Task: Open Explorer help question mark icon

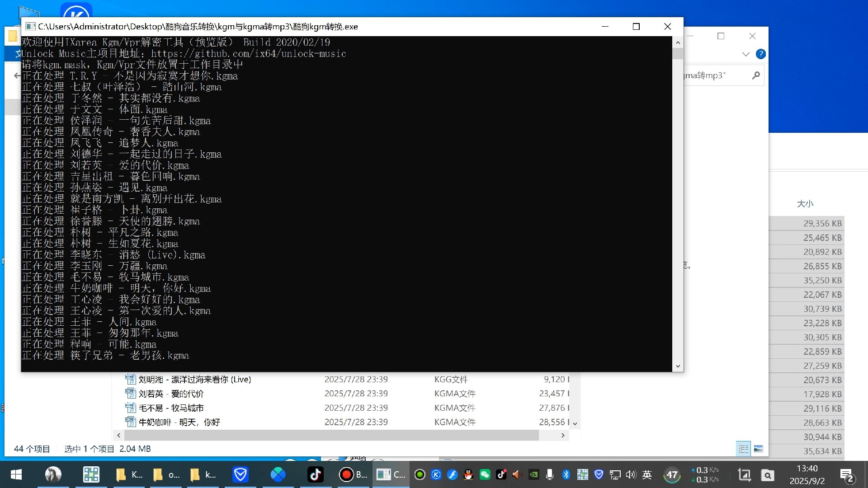Action: click(x=761, y=54)
